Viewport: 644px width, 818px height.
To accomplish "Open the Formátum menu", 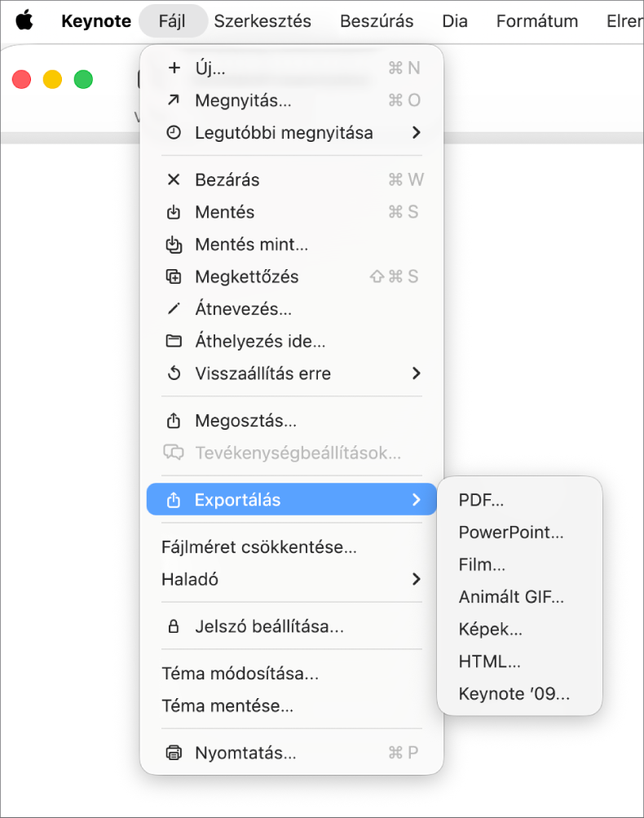I will [537, 21].
